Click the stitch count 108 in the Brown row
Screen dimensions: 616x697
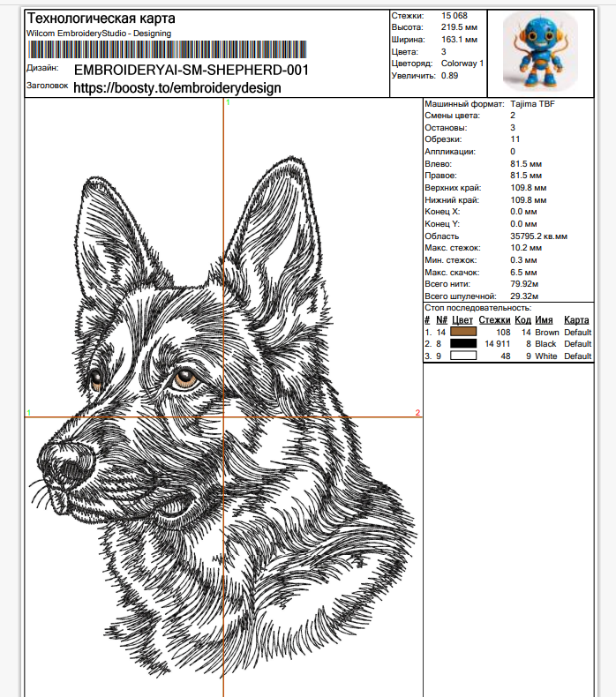pyautogui.click(x=503, y=333)
